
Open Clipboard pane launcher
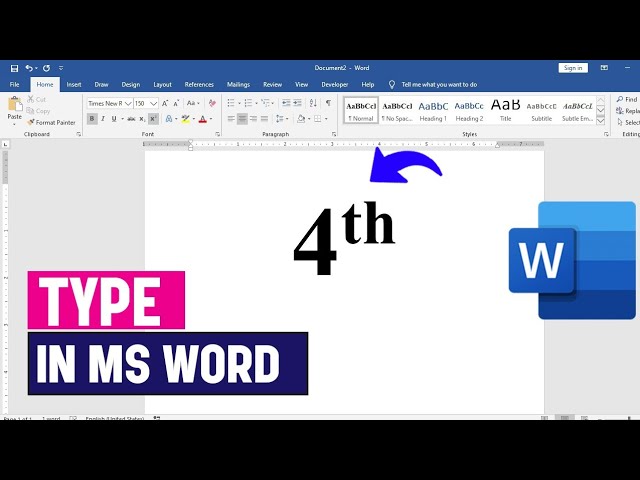pos(78,134)
